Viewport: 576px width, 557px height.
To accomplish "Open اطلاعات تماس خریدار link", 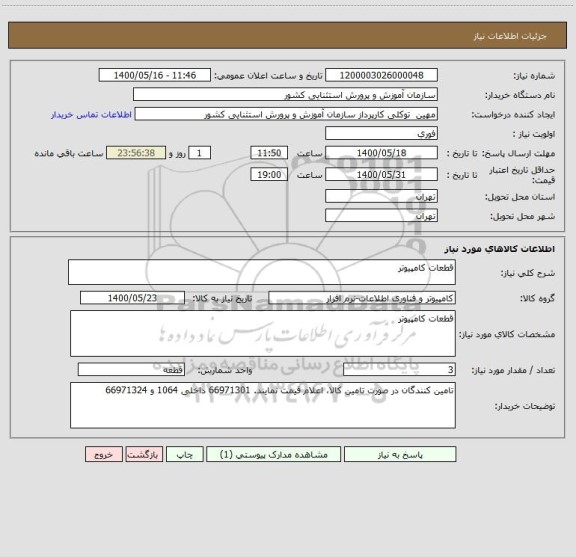I will 91,115.
